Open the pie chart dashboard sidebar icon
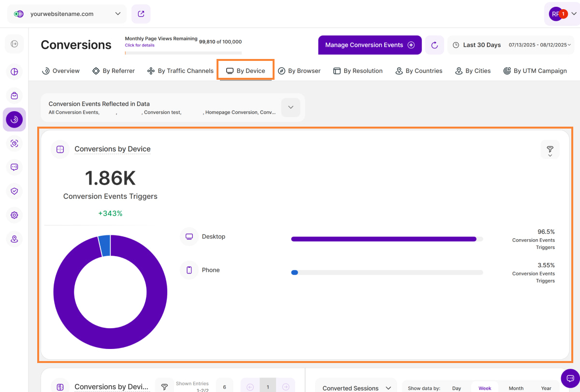 pos(14,72)
